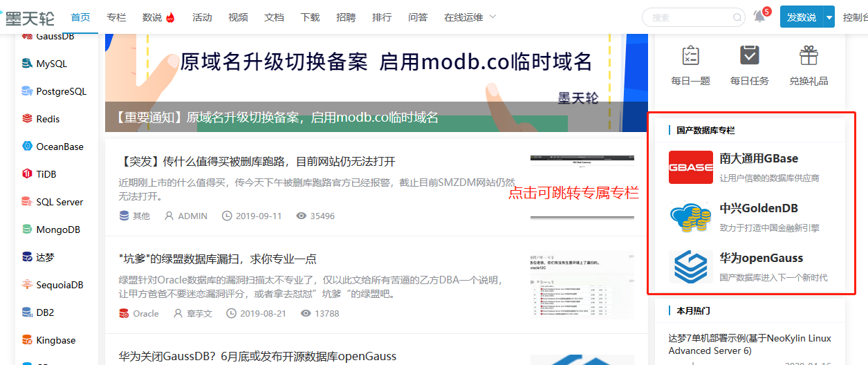
Task: Open the 绿盟数据库漏扫 article title
Action: (218, 259)
